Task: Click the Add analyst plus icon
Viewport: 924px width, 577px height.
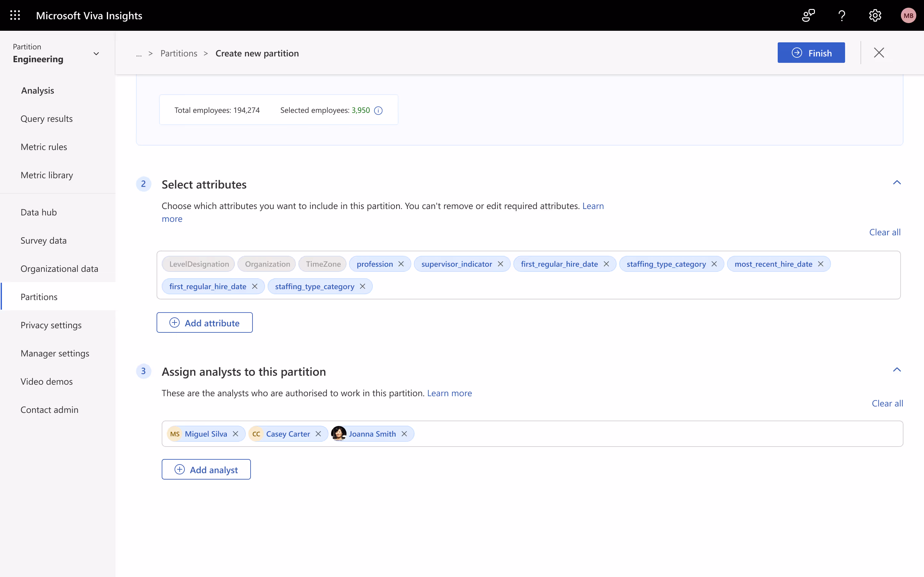Action: click(x=179, y=469)
